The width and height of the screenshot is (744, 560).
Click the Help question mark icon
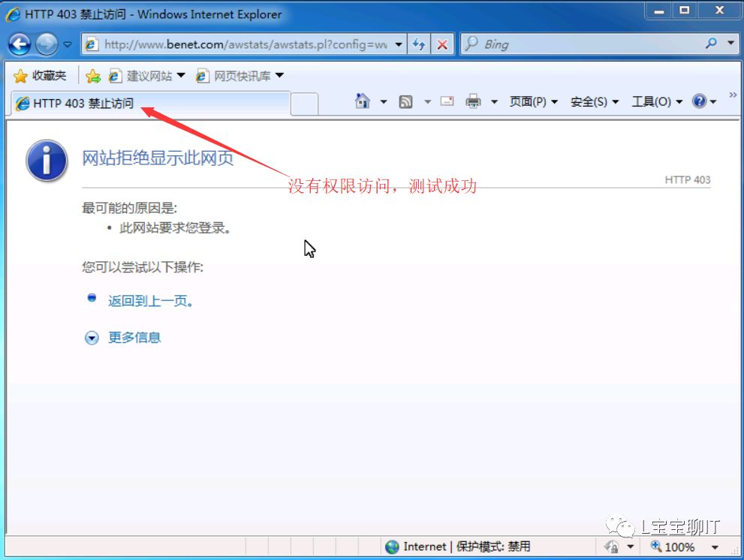(698, 101)
